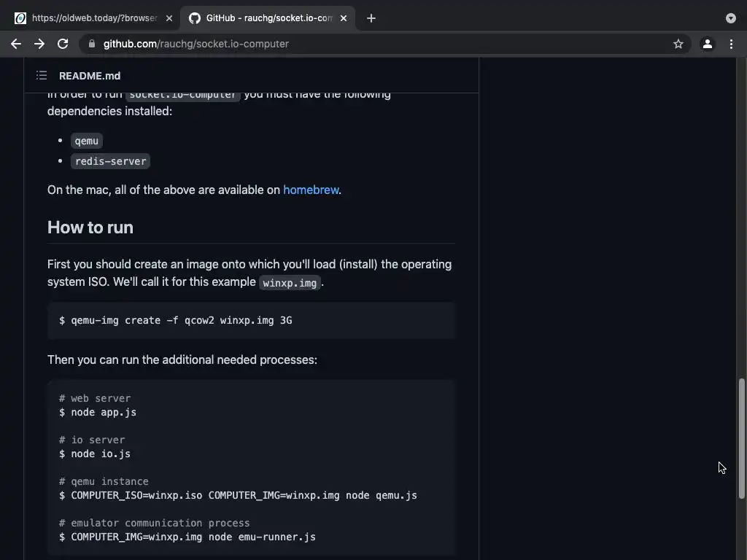Open the Chrome profile icon
The width and height of the screenshot is (747, 560).
(707, 44)
